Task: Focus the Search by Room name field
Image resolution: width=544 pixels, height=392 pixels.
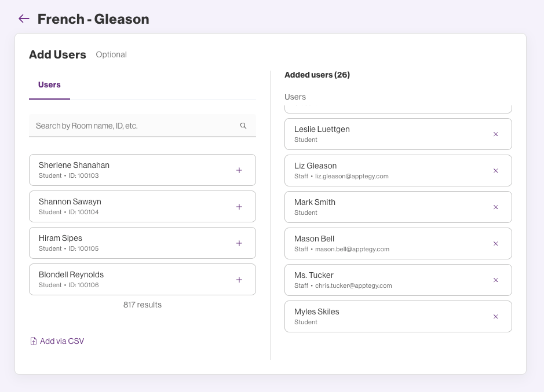Action: [x=133, y=126]
